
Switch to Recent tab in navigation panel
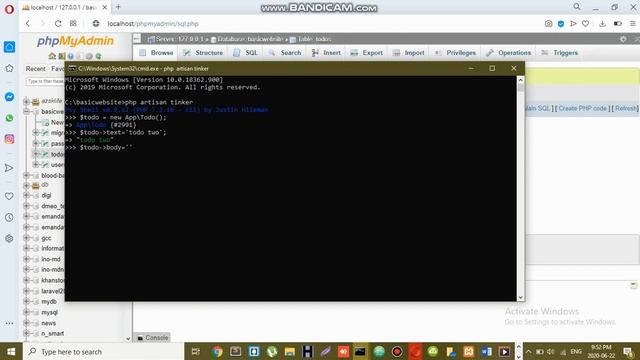(x=36, y=69)
